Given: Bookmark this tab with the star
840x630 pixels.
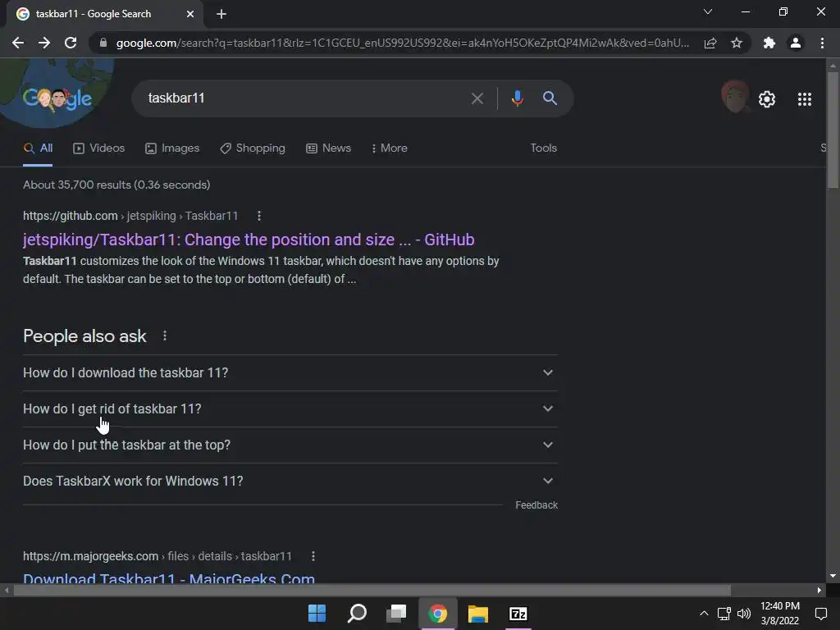Looking at the screenshot, I should coord(737,43).
